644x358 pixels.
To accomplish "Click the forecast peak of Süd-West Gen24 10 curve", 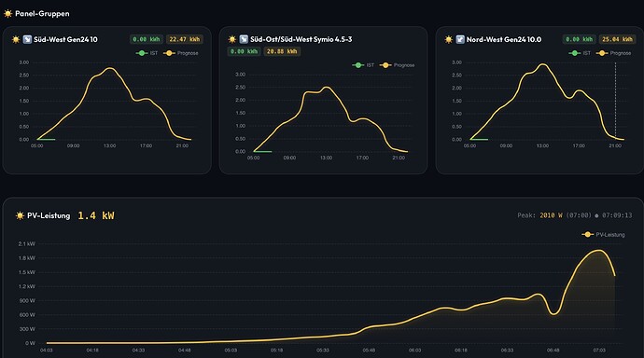I will [x=109, y=68].
